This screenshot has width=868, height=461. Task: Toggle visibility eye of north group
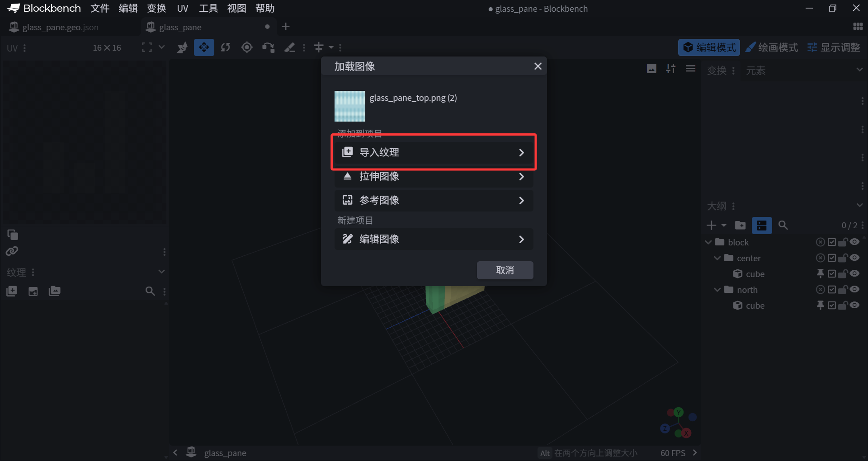coord(854,289)
